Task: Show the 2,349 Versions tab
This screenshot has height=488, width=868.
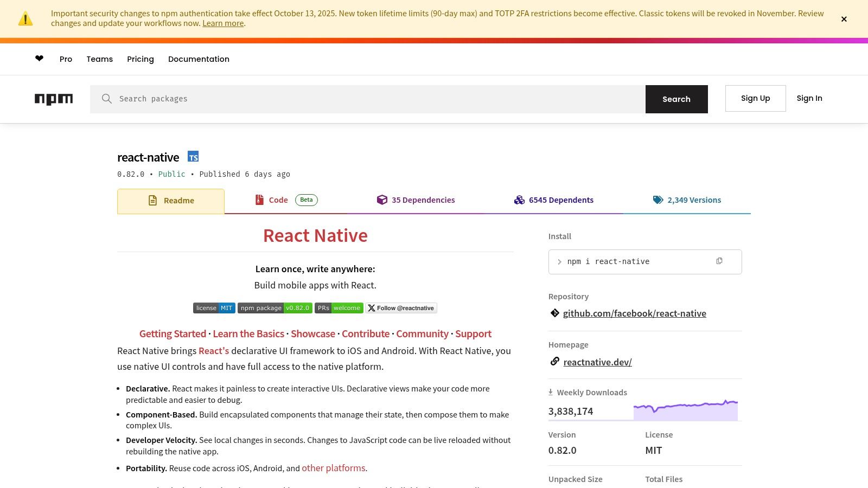Action: 687,200
